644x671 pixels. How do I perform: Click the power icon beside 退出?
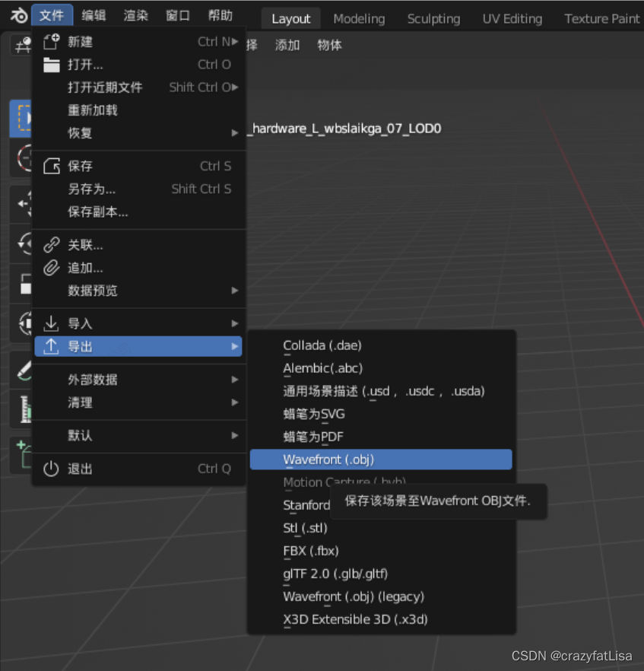point(50,469)
